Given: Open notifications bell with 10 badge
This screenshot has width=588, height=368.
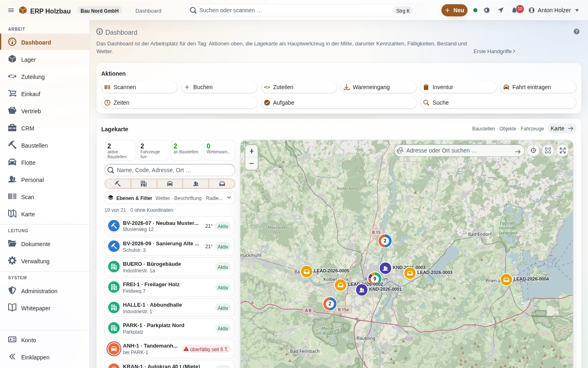Looking at the screenshot, I should [515, 10].
